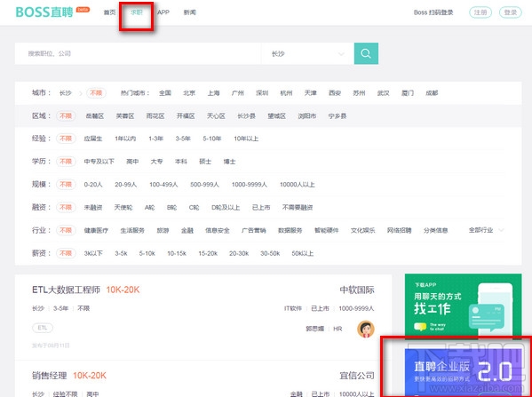Select 不限 in the 规模 row
Viewport: 532px width, 397px height.
(66, 185)
